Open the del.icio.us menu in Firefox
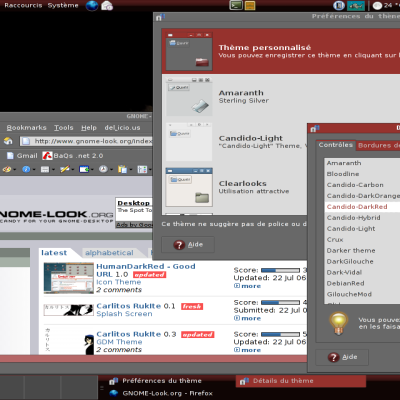The height and width of the screenshot is (400, 400). click(122, 128)
